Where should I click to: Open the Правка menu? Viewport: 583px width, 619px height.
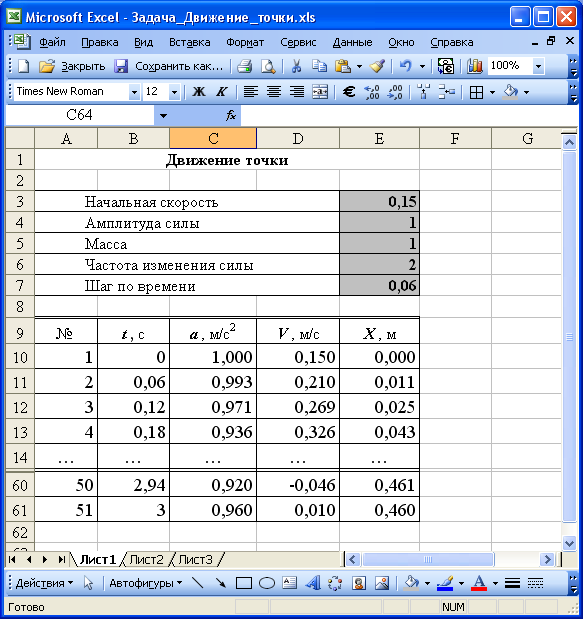click(x=100, y=42)
